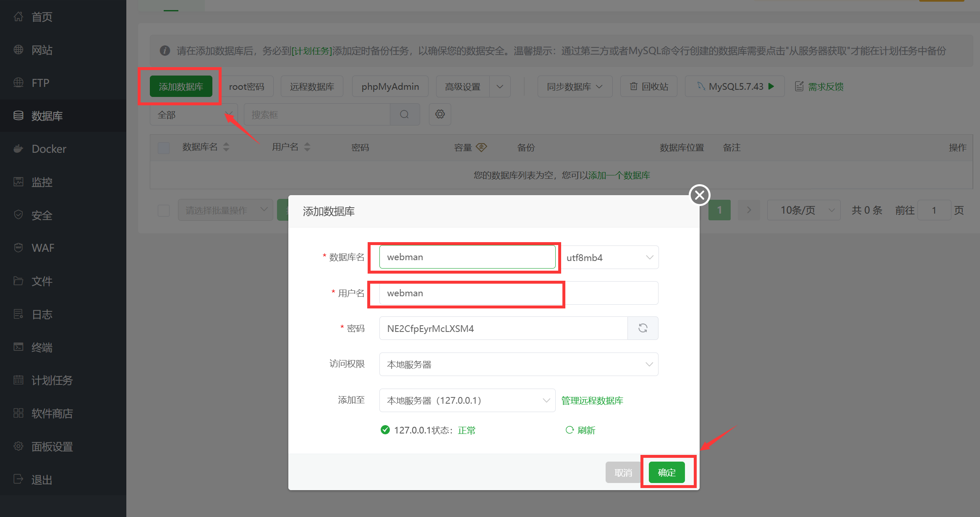Viewport: 980px width, 517px height.
Task: Close the 添加数据库 dialog
Action: [x=700, y=195]
